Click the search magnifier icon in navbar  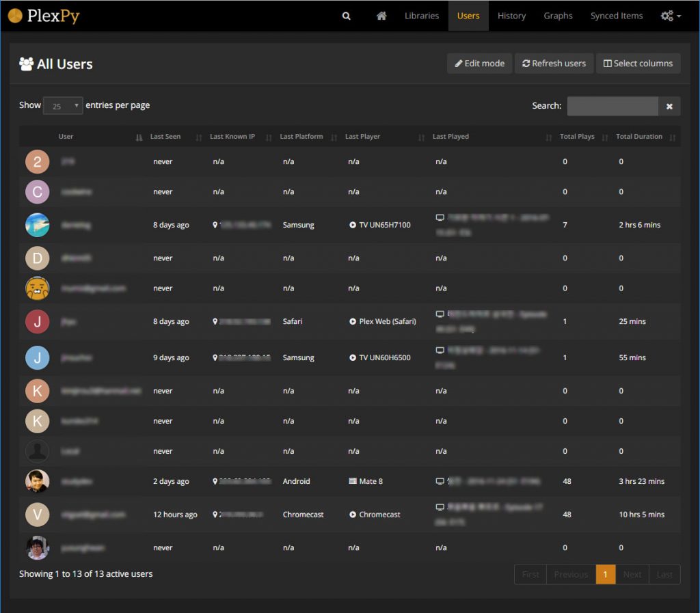point(347,16)
